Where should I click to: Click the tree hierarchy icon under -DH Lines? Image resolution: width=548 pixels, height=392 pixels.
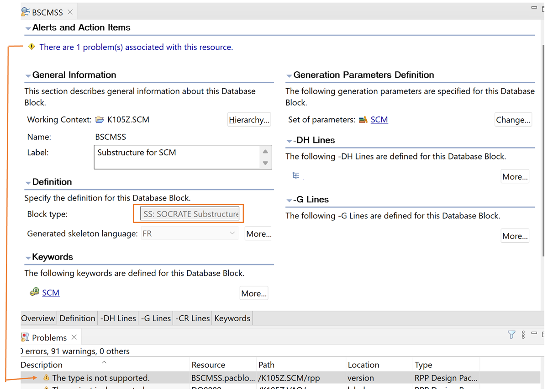tap(295, 175)
